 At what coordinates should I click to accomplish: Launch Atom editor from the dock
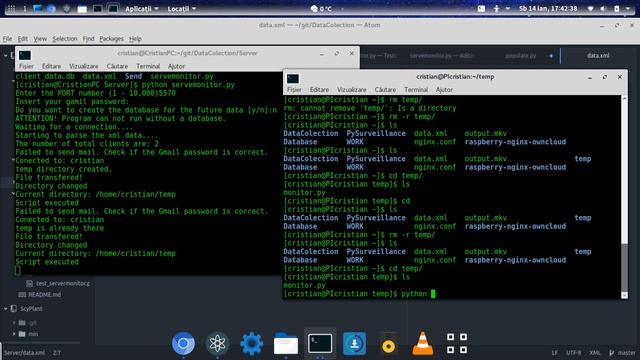click(217, 344)
